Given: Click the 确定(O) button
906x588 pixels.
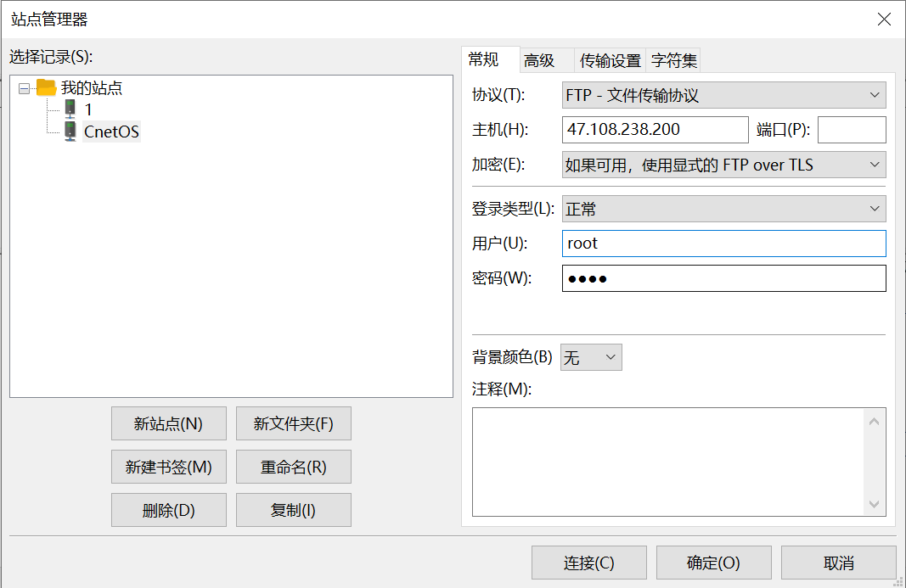Looking at the screenshot, I should coord(713,563).
